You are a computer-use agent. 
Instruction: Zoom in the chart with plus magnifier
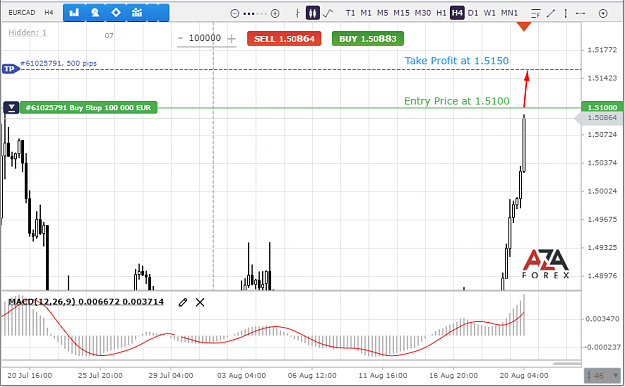point(275,14)
